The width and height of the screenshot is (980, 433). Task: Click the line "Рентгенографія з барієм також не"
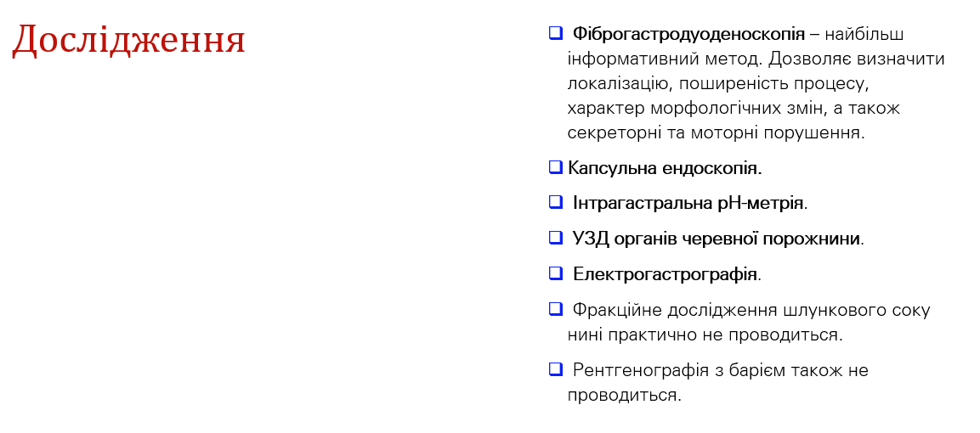[720, 371]
